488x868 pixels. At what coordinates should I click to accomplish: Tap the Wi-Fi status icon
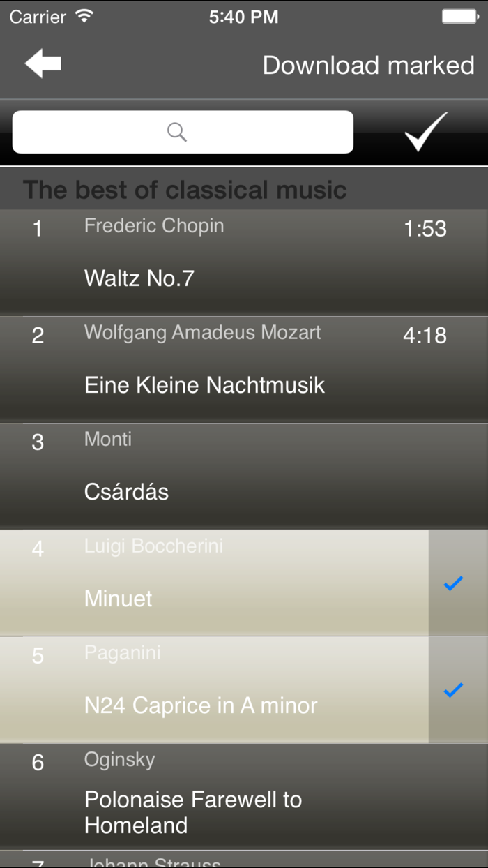(x=85, y=17)
